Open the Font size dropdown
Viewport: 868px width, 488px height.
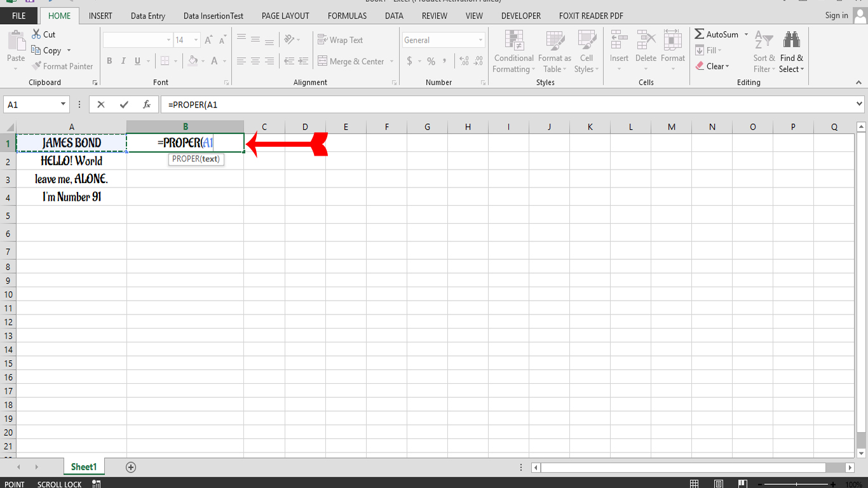click(196, 40)
